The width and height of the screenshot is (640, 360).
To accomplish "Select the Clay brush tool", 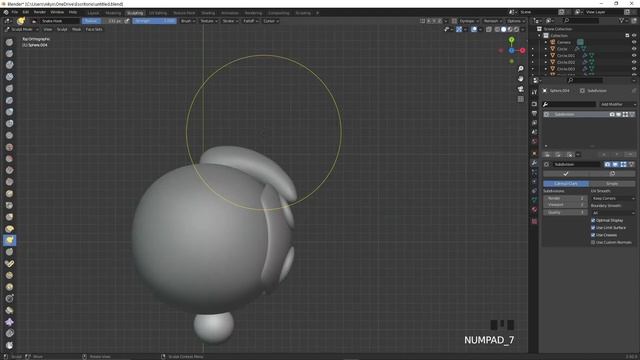I will tap(9, 65).
